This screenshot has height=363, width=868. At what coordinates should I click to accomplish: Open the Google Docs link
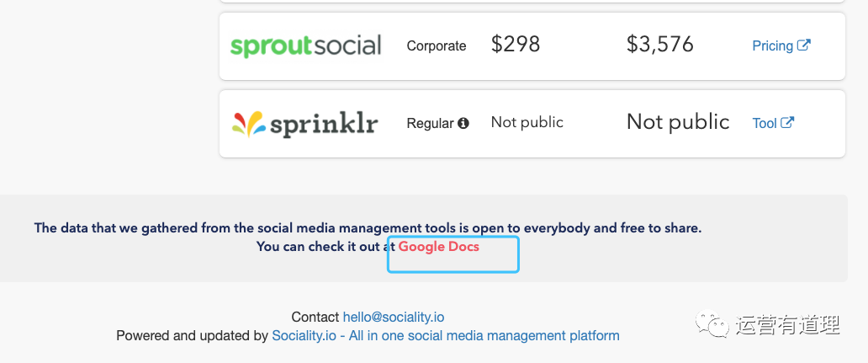(439, 247)
